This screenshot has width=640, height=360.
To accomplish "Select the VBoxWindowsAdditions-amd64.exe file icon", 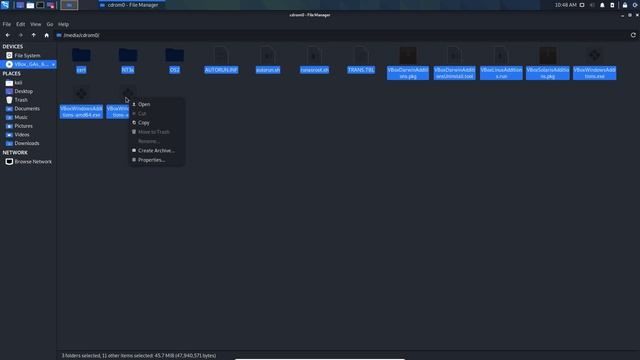I will click(x=81, y=93).
